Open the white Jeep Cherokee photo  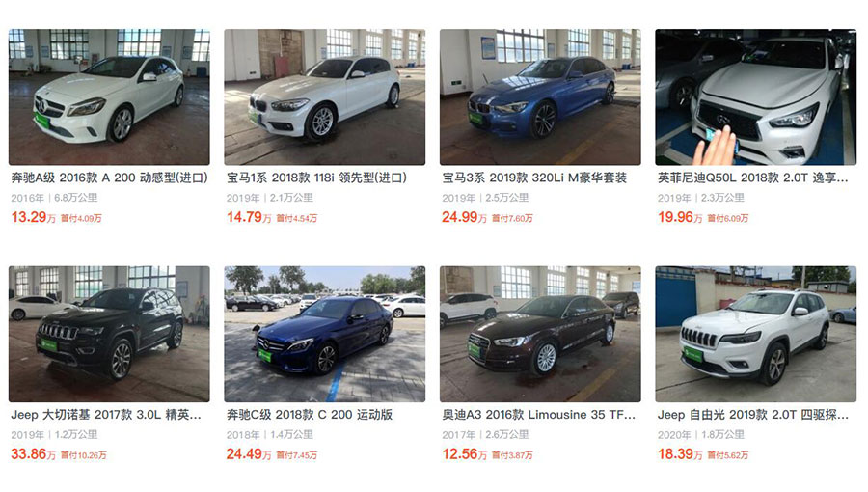[755, 334]
